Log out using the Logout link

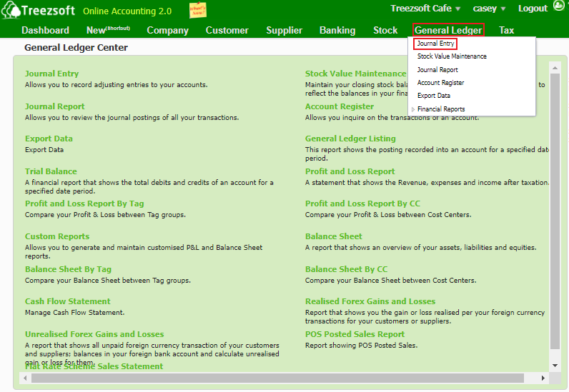click(x=533, y=9)
